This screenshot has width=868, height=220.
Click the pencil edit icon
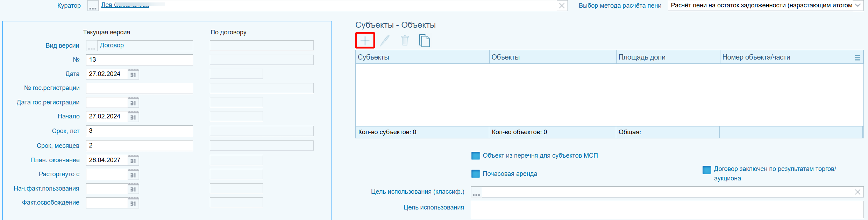[385, 41]
